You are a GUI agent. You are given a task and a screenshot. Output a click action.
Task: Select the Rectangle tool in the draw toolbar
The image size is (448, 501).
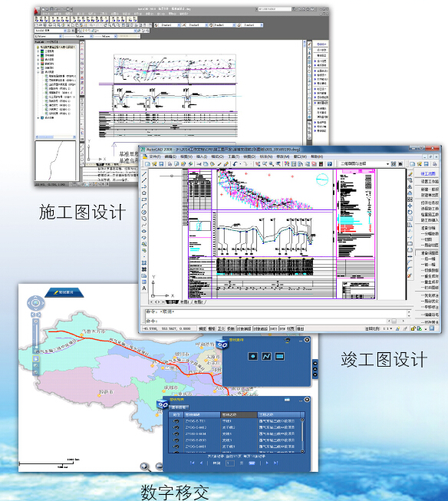pos(144,199)
